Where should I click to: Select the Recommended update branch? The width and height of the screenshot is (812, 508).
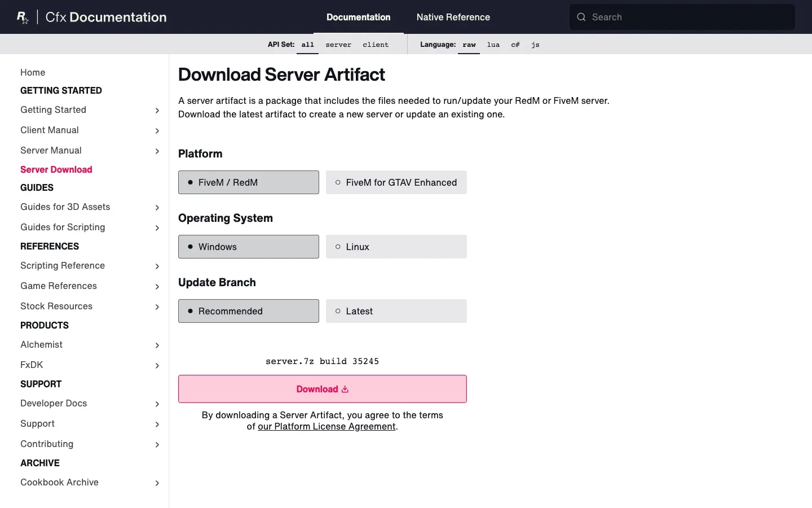tap(249, 311)
